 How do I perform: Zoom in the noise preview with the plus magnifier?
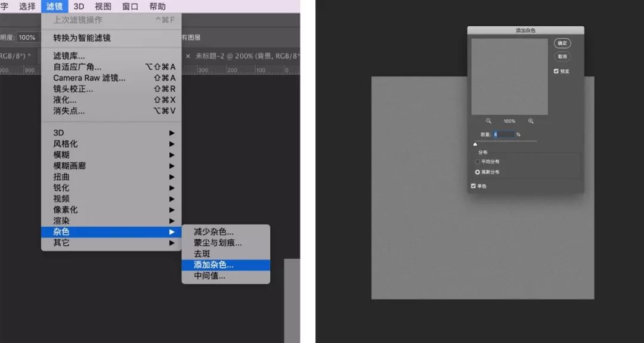tap(531, 121)
